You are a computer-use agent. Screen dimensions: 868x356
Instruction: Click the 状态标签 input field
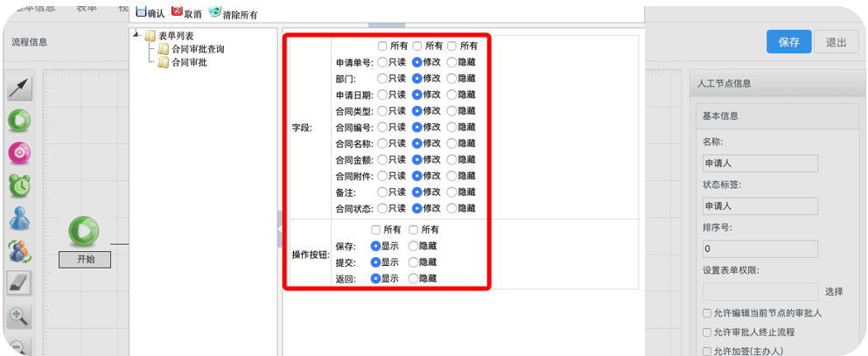click(759, 206)
